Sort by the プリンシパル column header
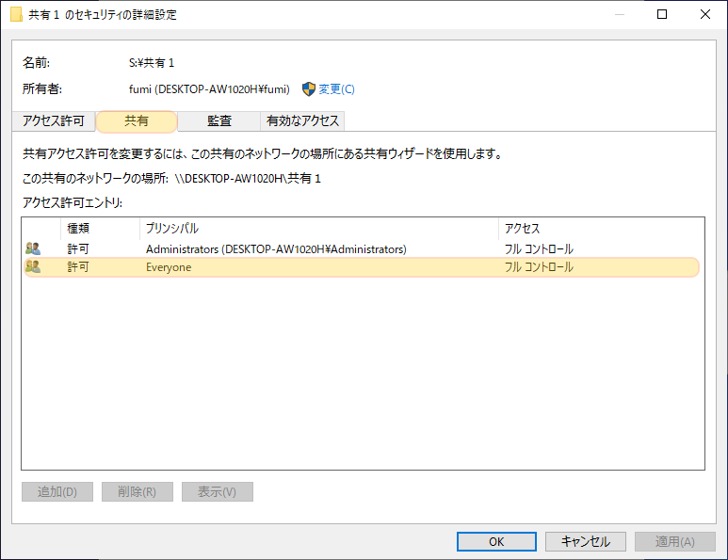The height and width of the screenshot is (560, 728). [x=319, y=229]
